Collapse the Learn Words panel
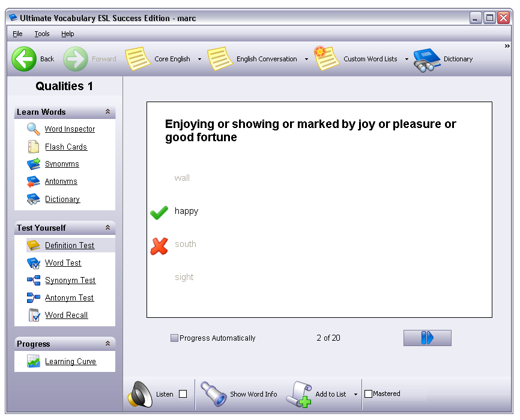Screen dimensions: 520x420 click(107, 112)
